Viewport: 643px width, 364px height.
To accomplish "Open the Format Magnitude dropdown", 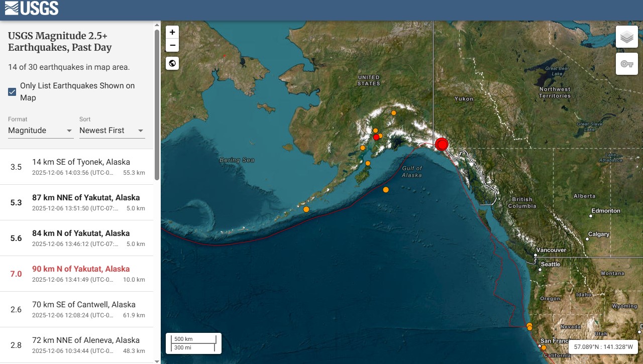I will (41, 131).
